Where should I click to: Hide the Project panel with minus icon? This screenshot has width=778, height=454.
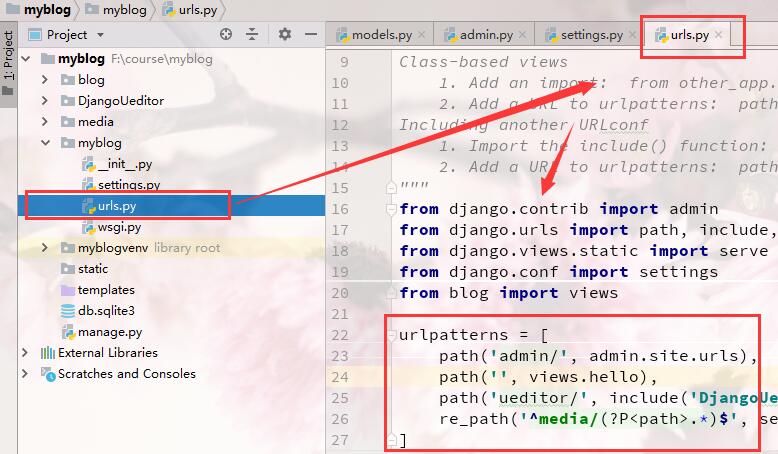pyautogui.click(x=311, y=34)
